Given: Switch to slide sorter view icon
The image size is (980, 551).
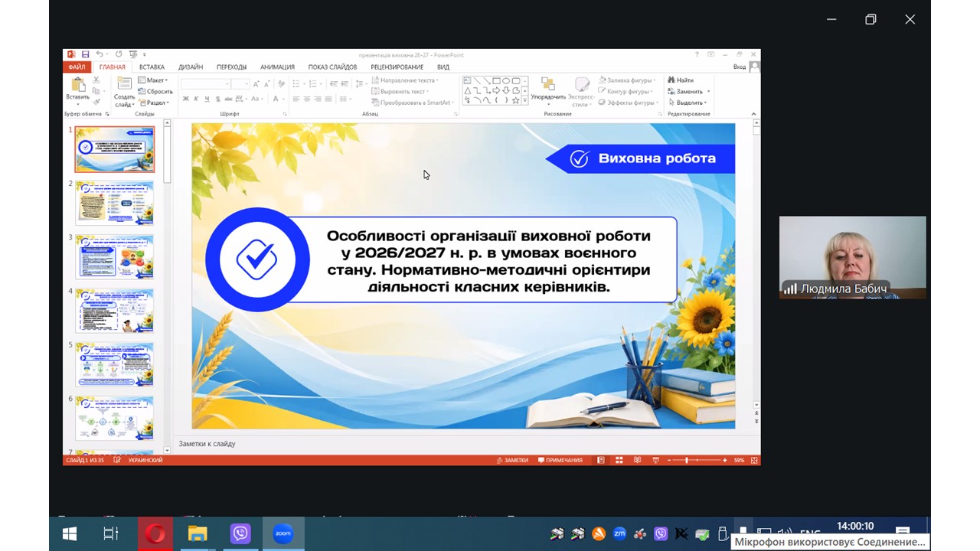Looking at the screenshot, I should point(618,460).
